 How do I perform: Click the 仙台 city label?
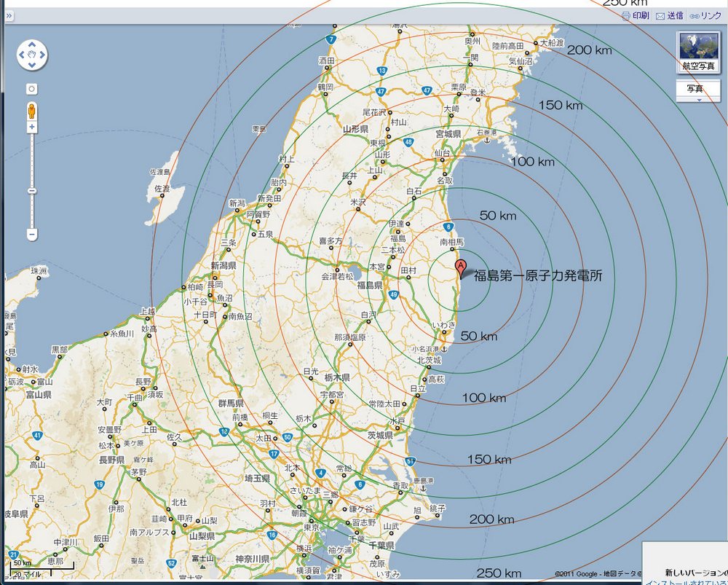click(x=442, y=153)
